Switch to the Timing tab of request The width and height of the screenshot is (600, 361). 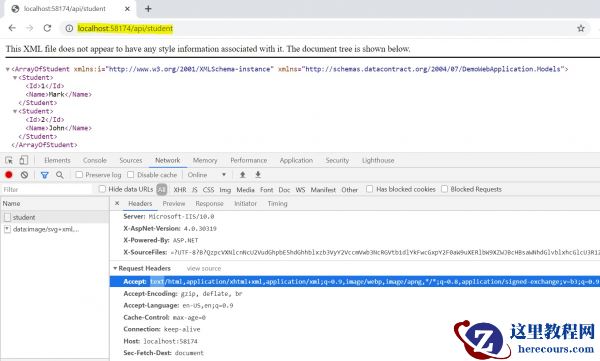pos(277,204)
